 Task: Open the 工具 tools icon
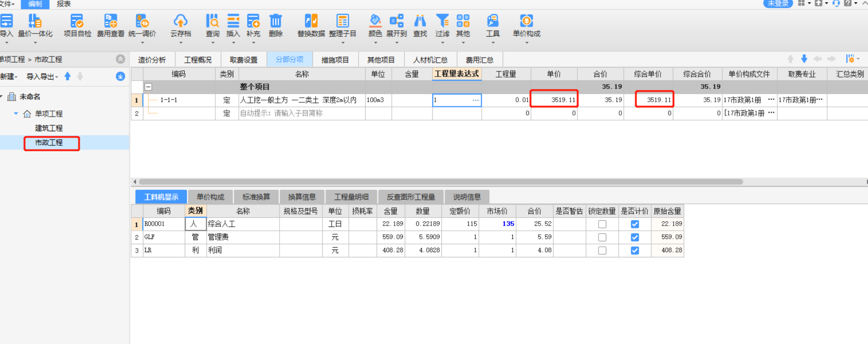coord(493,21)
